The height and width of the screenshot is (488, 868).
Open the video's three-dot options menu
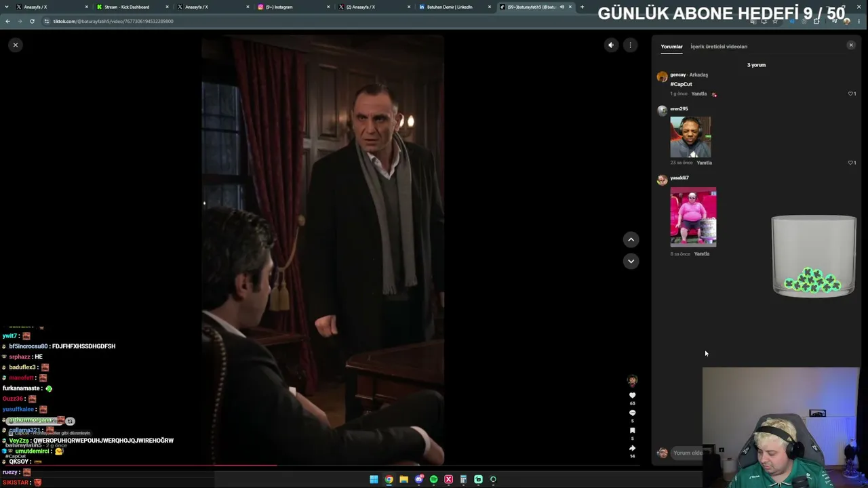coord(630,45)
